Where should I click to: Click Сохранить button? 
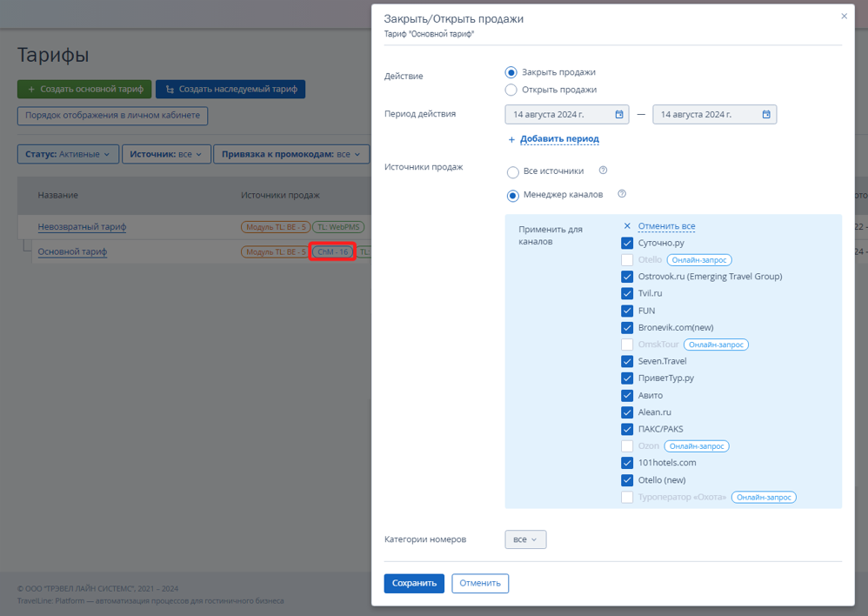click(x=414, y=583)
